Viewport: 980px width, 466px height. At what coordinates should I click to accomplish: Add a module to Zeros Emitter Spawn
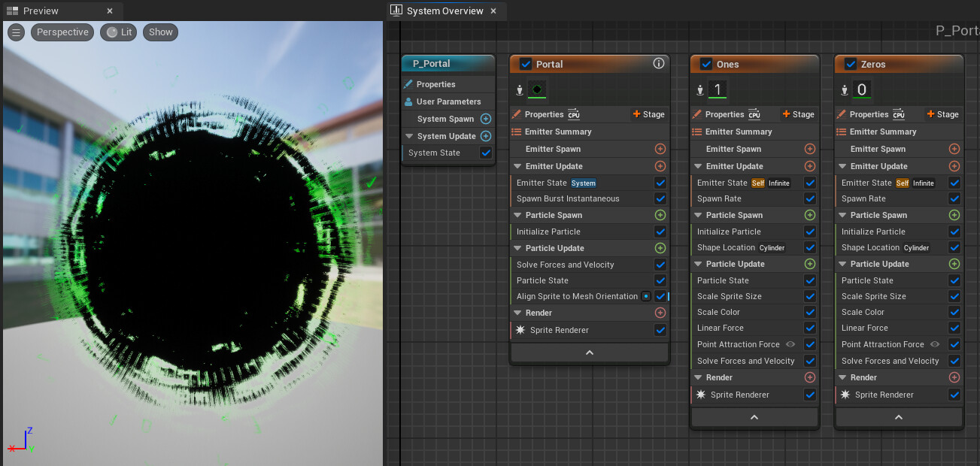954,149
